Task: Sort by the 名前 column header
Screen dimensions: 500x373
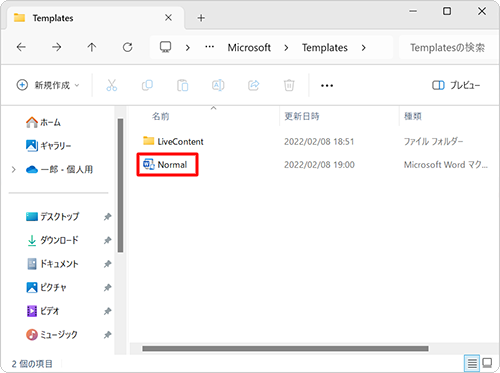Action: (x=161, y=116)
